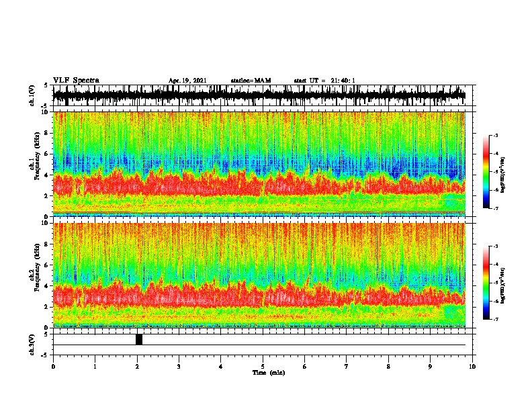Click the "10" frequency tick of the ch.2 spectrogram
The height and width of the screenshot is (411, 532).
coord(46,223)
